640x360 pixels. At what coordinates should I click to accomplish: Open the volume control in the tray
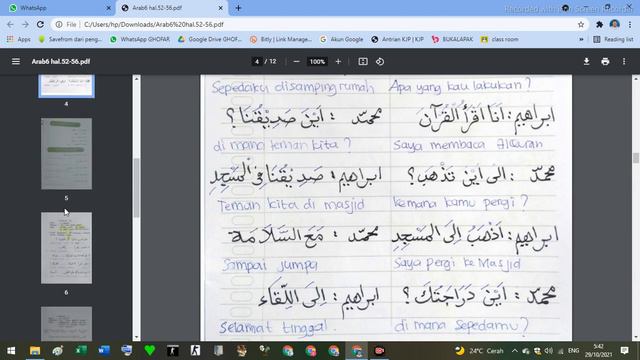point(549,351)
